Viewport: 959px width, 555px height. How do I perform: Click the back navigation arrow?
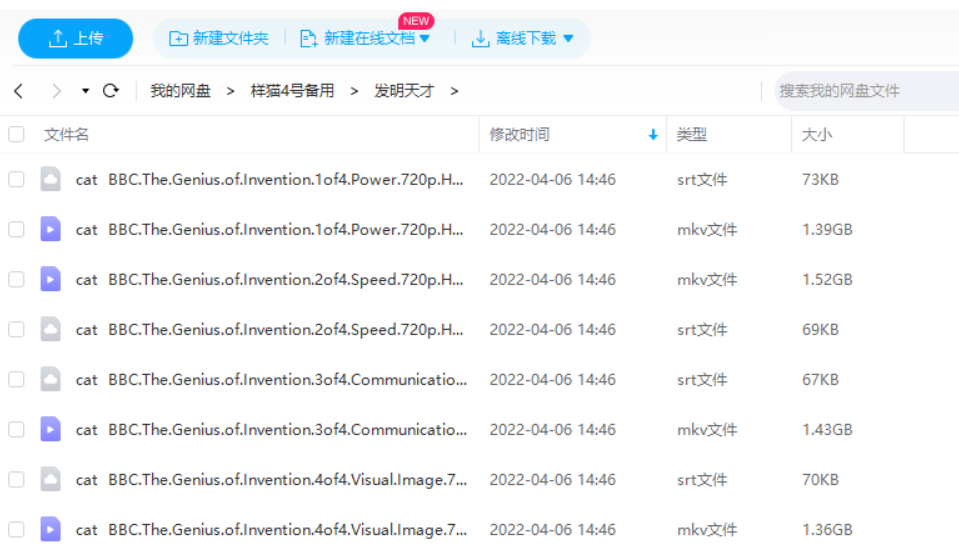[x=19, y=91]
